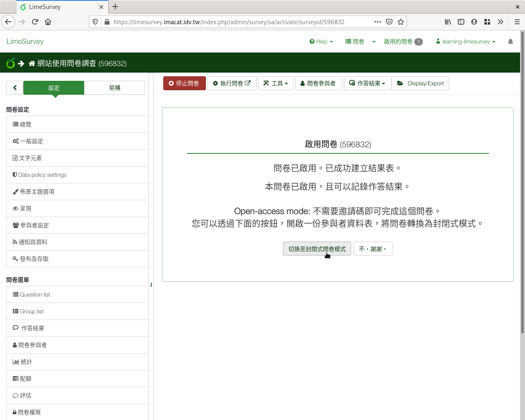Click the red 停止問卷 button

(185, 83)
